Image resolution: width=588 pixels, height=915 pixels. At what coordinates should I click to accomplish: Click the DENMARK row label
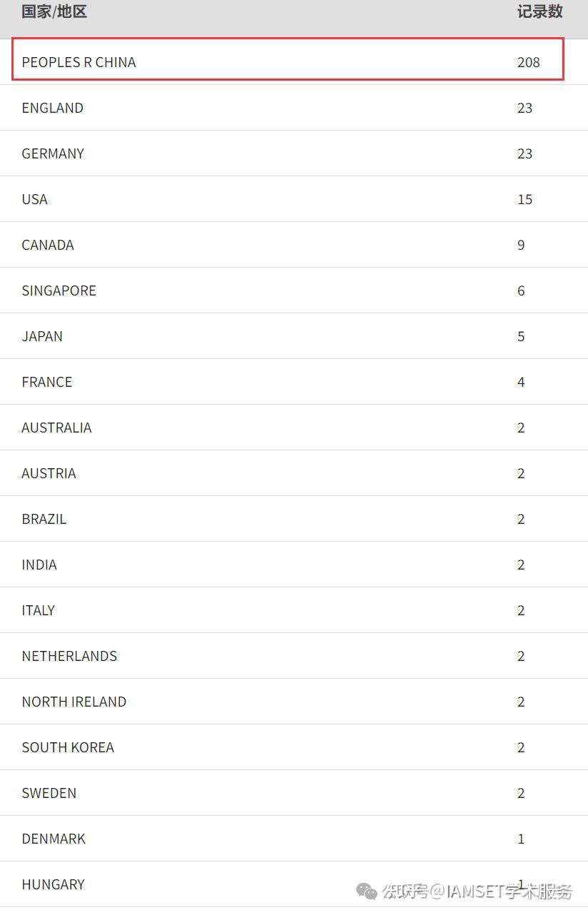(x=54, y=839)
